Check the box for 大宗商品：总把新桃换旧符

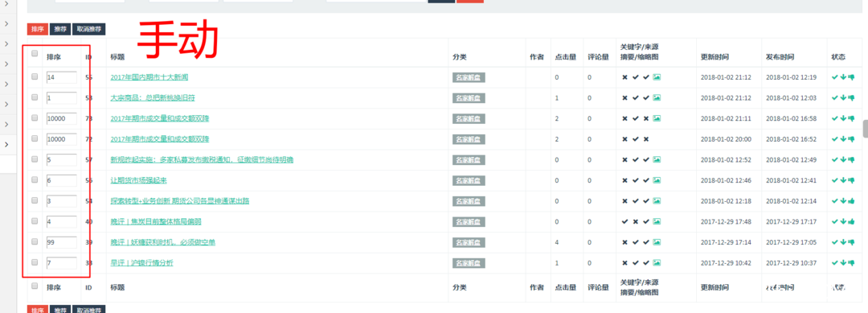(x=35, y=97)
